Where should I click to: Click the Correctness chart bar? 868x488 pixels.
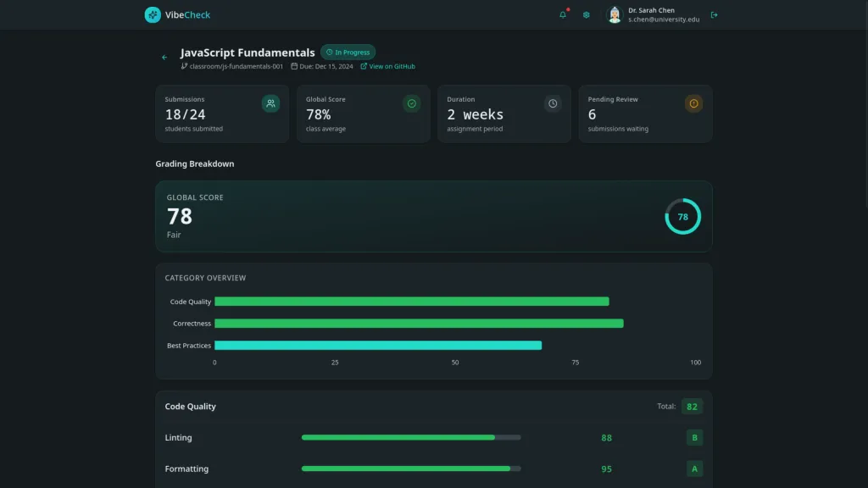(x=419, y=324)
